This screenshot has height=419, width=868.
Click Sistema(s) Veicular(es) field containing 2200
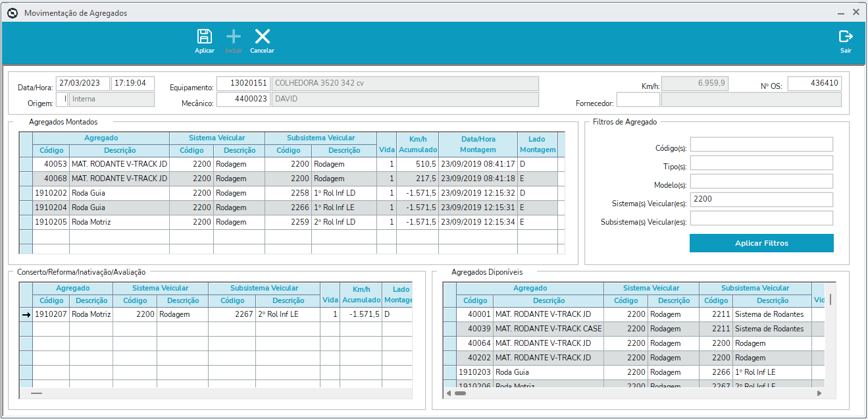(761, 200)
